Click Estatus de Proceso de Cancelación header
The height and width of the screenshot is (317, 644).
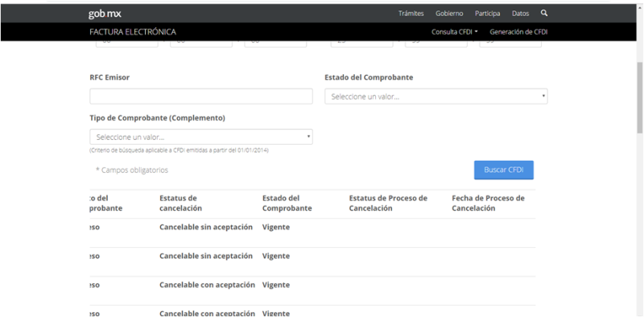(x=388, y=204)
